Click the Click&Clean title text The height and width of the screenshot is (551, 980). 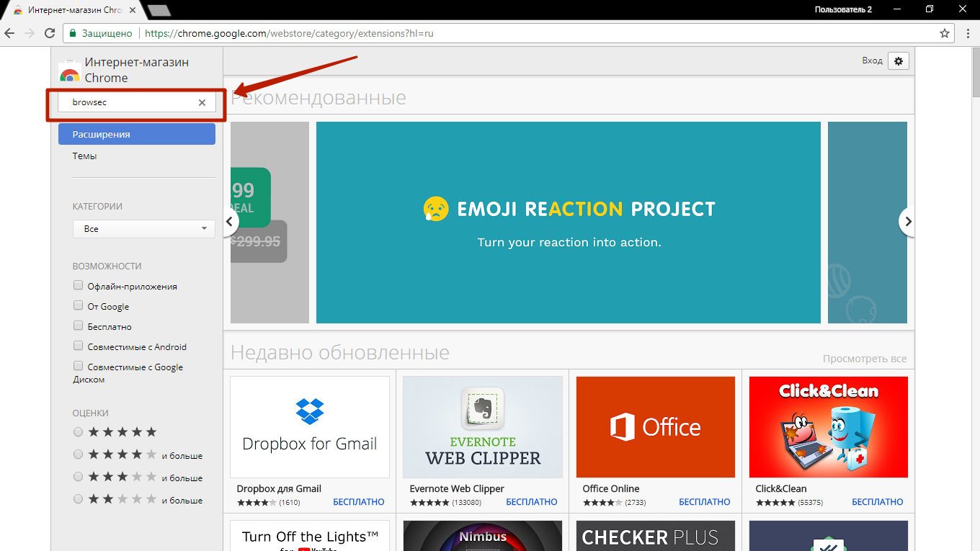[x=781, y=488]
